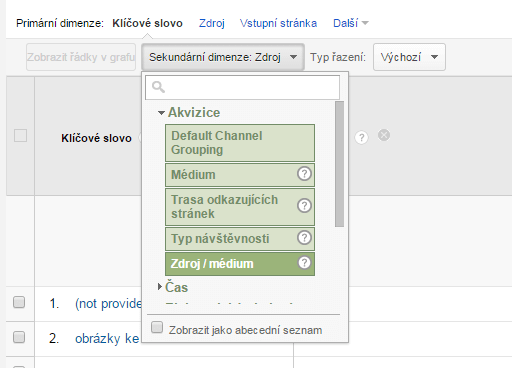Click the help icon next to Médium

tap(304, 174)
